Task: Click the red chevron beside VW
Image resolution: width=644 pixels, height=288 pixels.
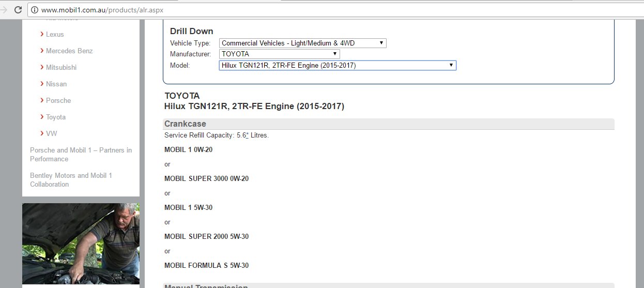Action: (x=41, y=133)
